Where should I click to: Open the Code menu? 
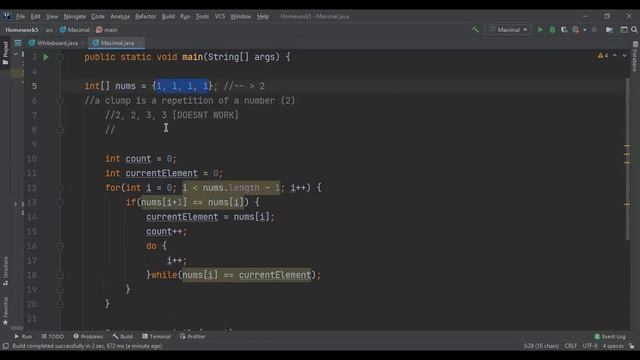click(98, 16)
